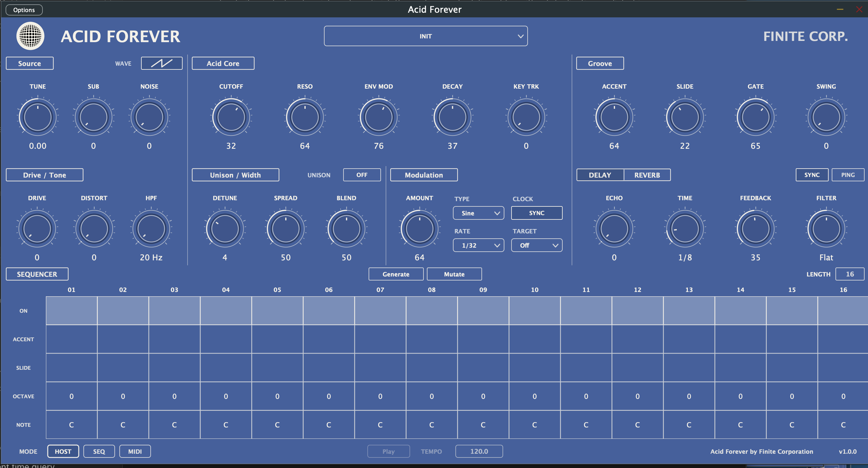Click the LENGTH 16 field
Viewport: 868px width, 468px height.
pos(850,274)
